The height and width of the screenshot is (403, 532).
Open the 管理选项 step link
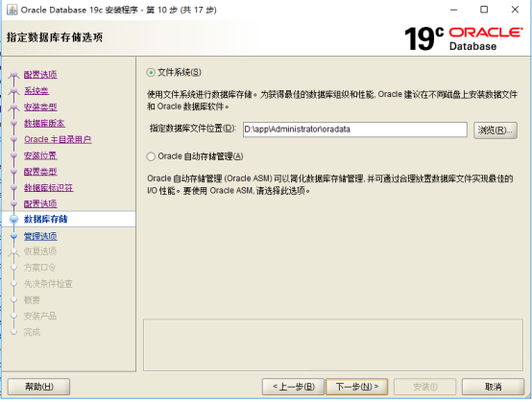(40, 236)
